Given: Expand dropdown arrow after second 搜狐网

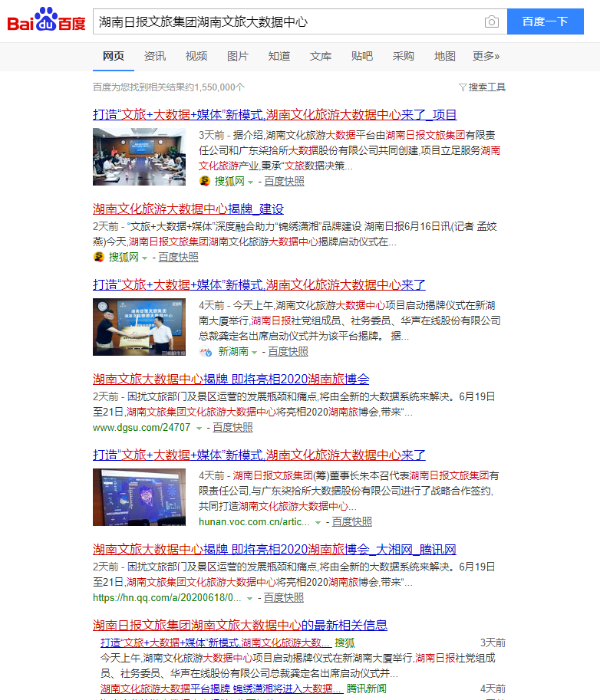Looking at the screenshot, I should (x=145, y=258).
